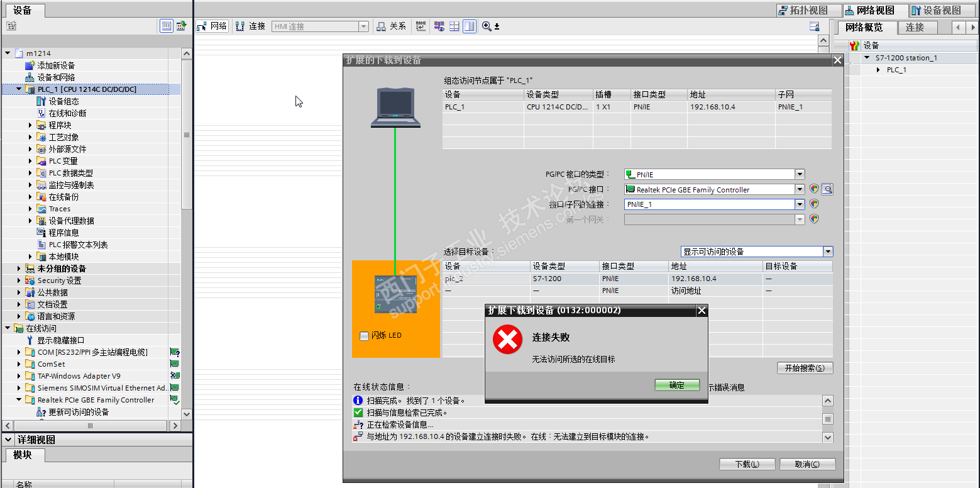Close the 扩展的下载到设备 dialog
The height and width of the screenshot is (488, 980).
[837, 60]
